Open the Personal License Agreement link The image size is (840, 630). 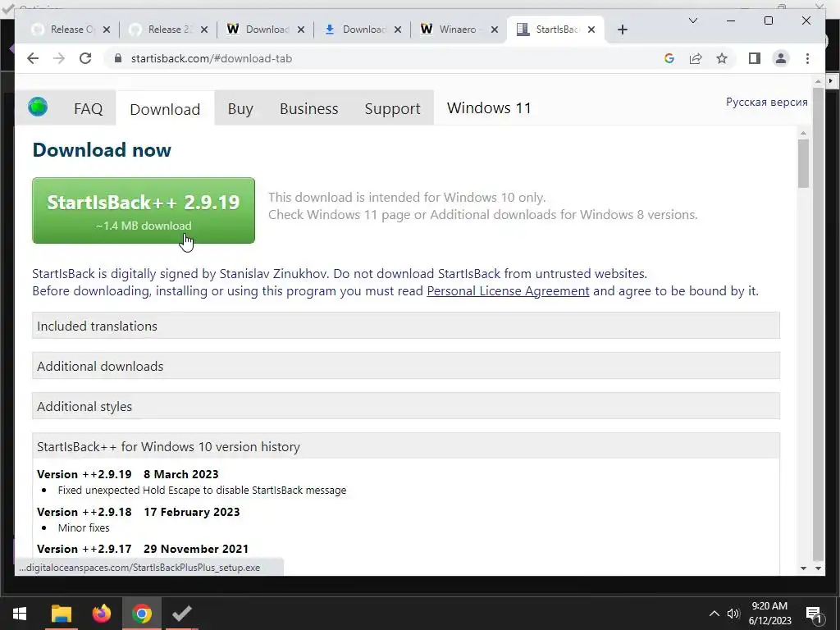508,291
